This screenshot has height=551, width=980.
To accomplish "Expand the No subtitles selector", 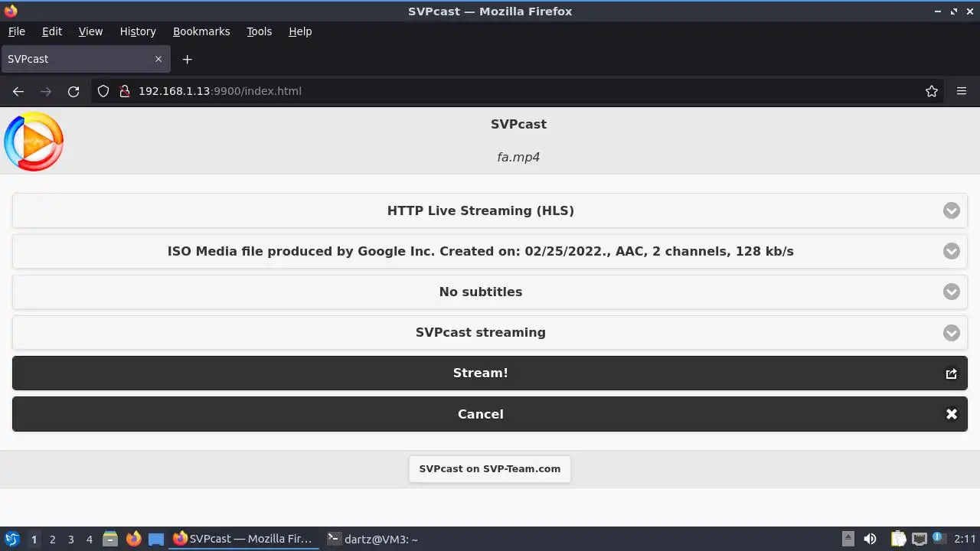I will click(x=490, y=292).
